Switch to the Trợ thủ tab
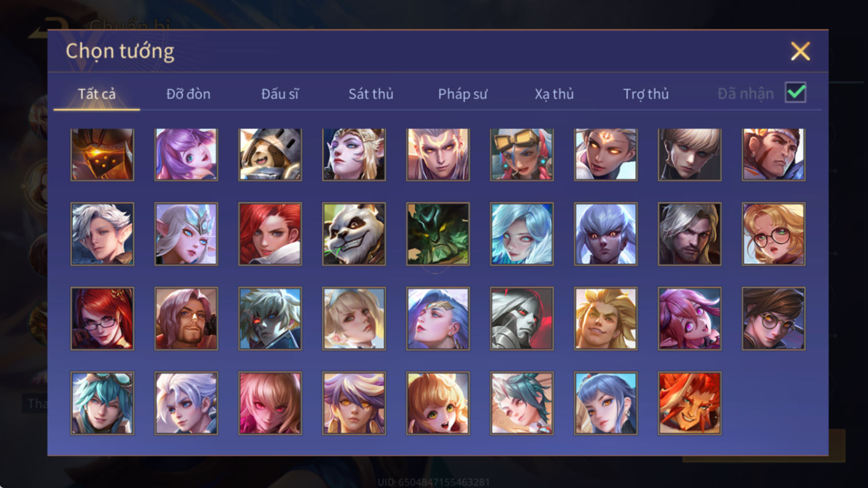Viewport: 868px width, 488px height. tap(646, 94)
